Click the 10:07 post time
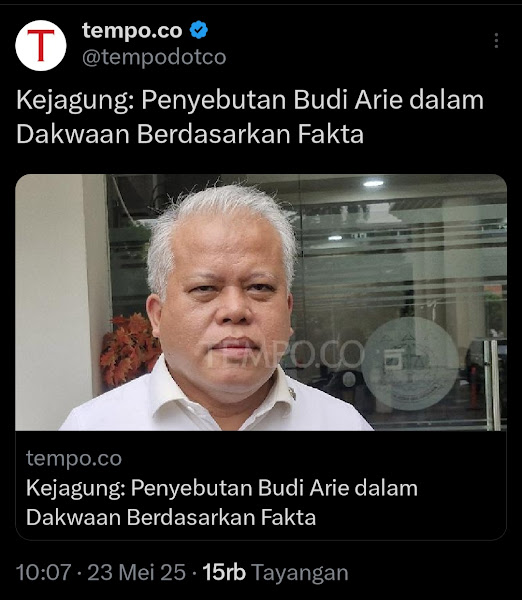522x600 pixels. [x=44, y=573]
